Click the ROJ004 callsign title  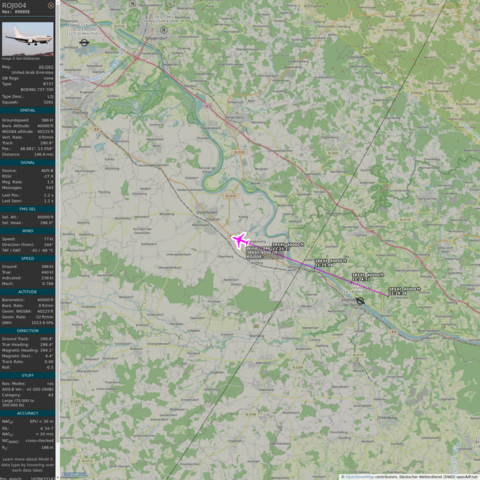pyautogui.click(x=14, y=5)
